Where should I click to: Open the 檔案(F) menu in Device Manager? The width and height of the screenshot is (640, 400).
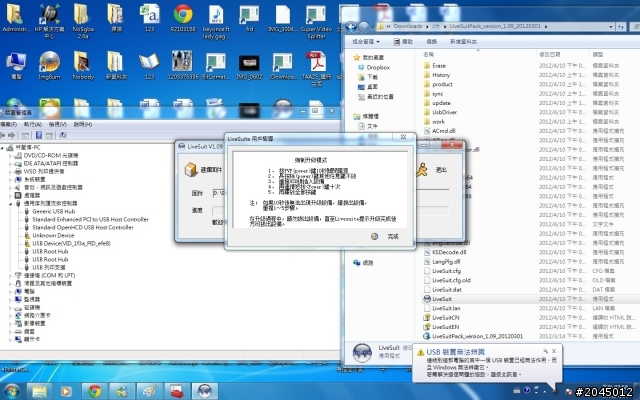click(x=9, y=124)
